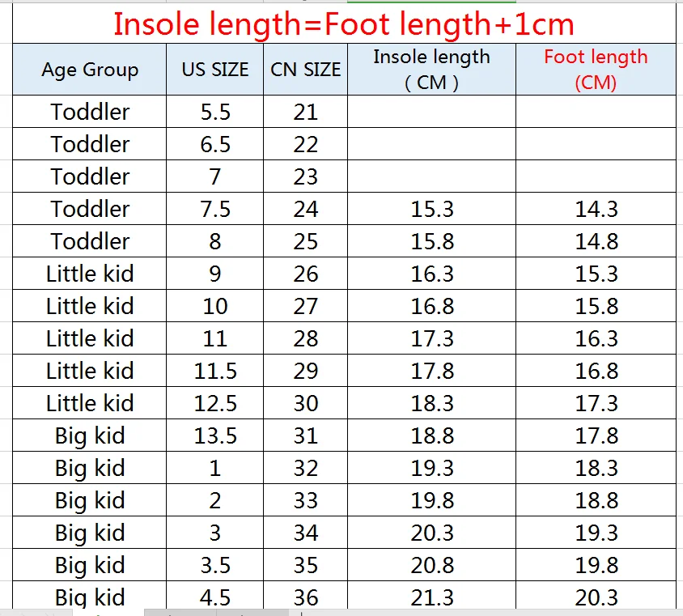Screen dimensions: 683x616
Task: Select the CN size 24 cell
Action: pyautogui.click(x=305, y=209)
